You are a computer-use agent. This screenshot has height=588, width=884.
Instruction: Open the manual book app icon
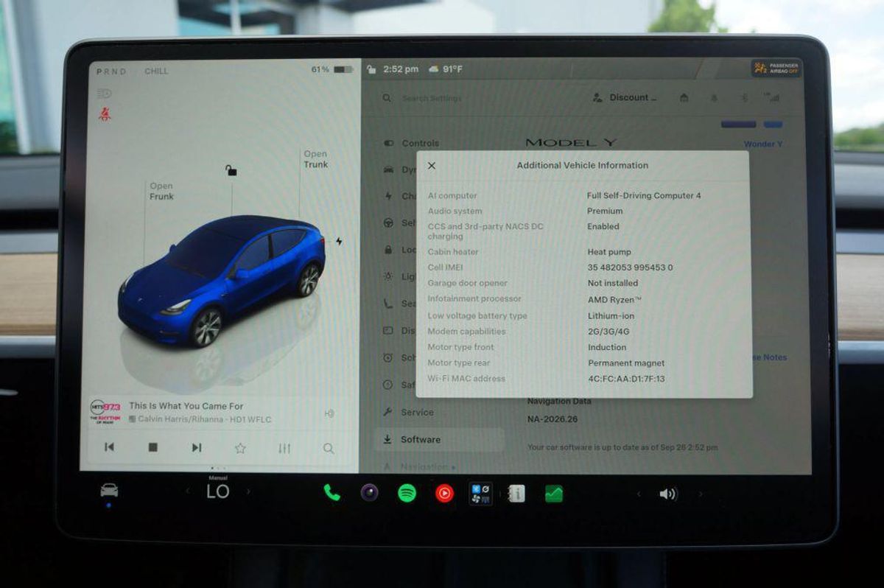point(516,493)
